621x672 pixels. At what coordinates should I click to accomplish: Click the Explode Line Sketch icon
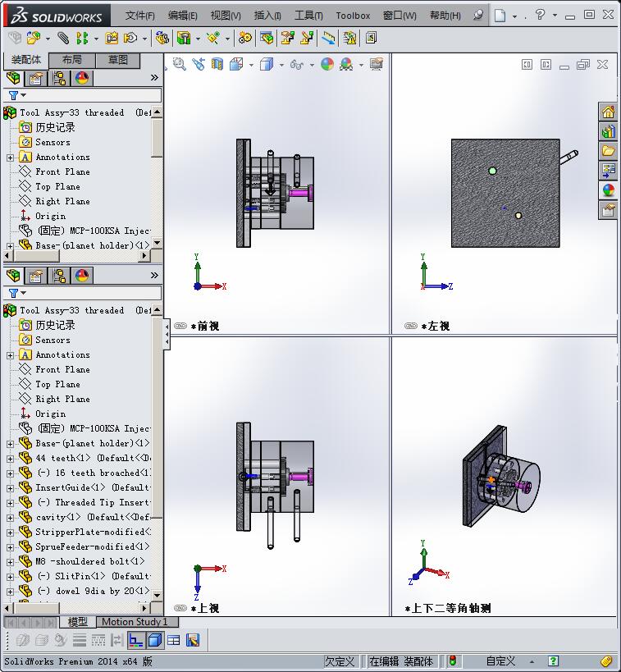pyautogui.click(x=308, y=39)
